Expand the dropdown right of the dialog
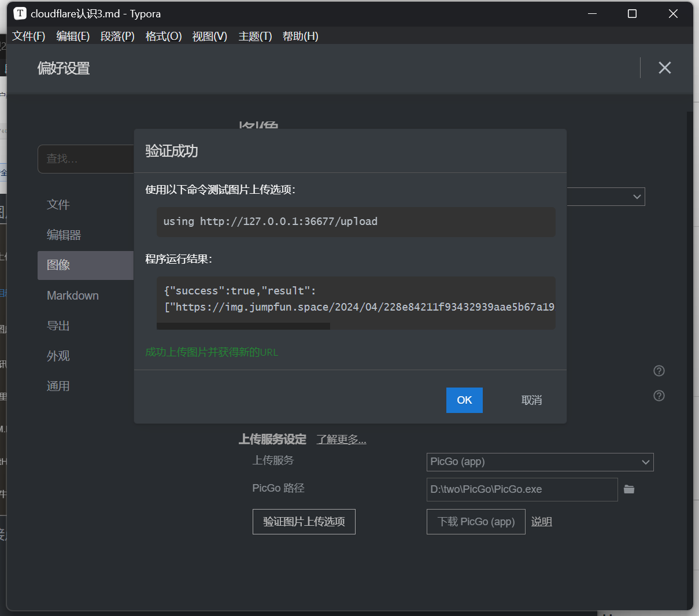This screenshot has width=699, height=616. pos(636,197)
